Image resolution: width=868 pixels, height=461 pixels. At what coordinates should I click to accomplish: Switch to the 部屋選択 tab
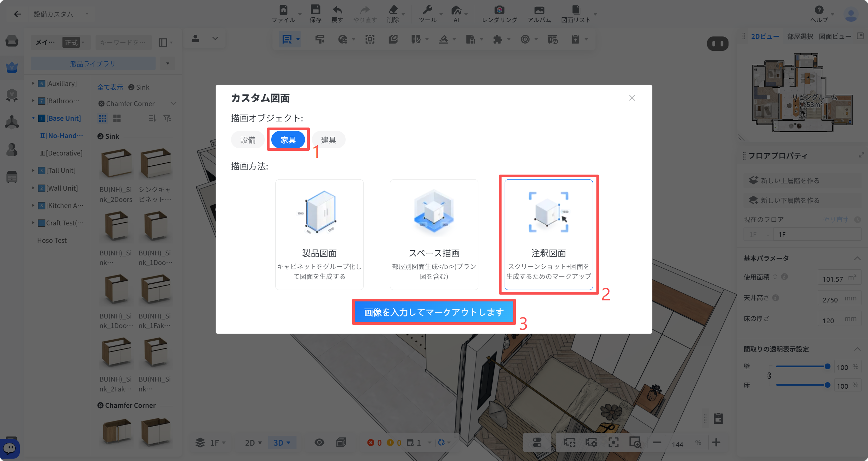click(800, 36)
